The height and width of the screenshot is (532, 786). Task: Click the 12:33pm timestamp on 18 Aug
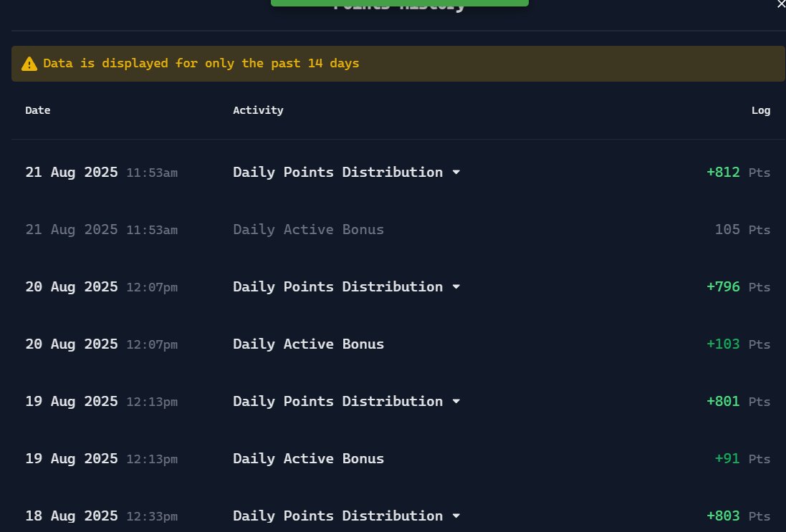click(151, 516)
